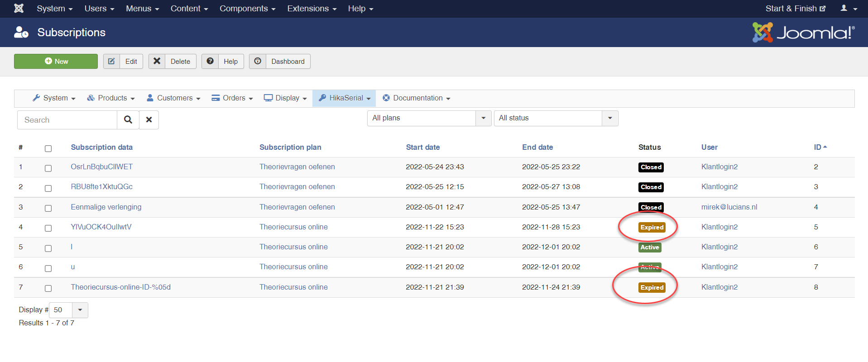Viewport: 868px width, 362px height.
Task: Click into the Search input field
Action: point(67,120)
